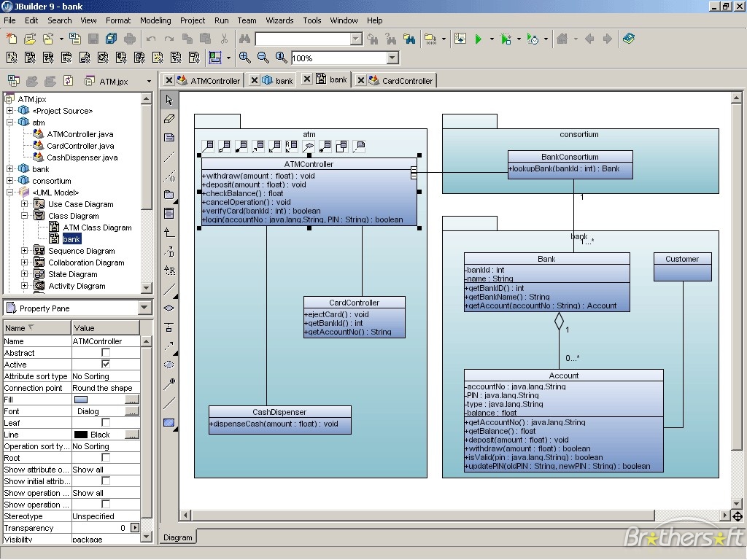Viewport: 747px width, 560px height.
Task: Click the Zoom Out magnifier icon
Action: 263,58
